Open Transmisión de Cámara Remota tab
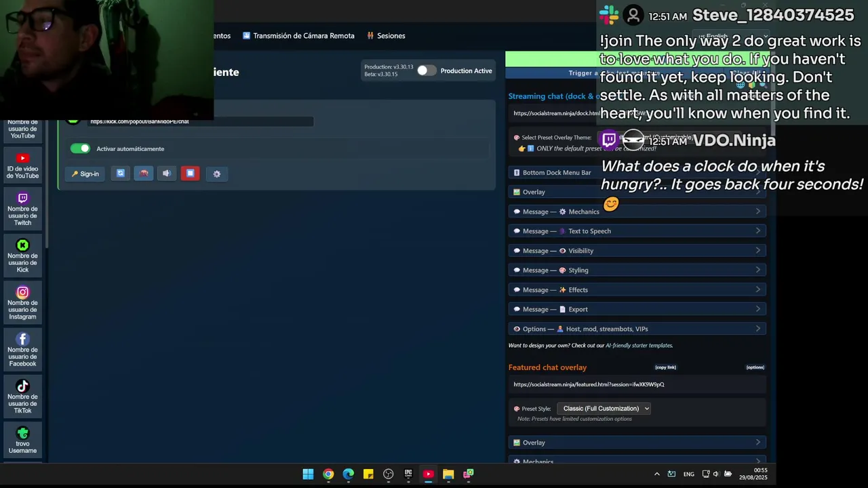Screen dimensions: 868x488 pos(298,35)
